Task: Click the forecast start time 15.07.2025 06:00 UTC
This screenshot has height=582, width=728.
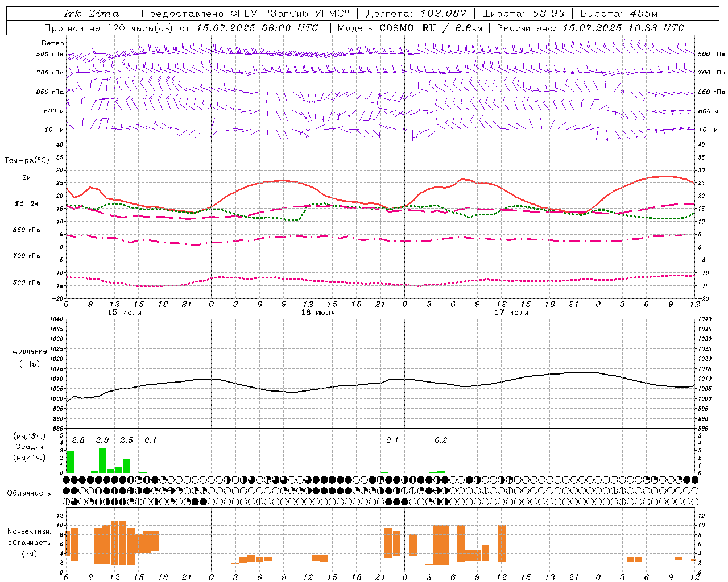Action: click(257, 28)
